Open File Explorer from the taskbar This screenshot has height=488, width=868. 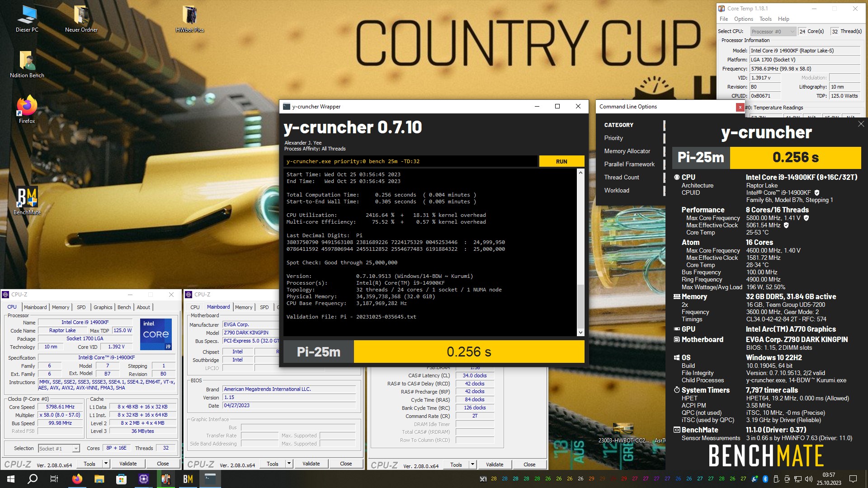[x=99, y=479]
